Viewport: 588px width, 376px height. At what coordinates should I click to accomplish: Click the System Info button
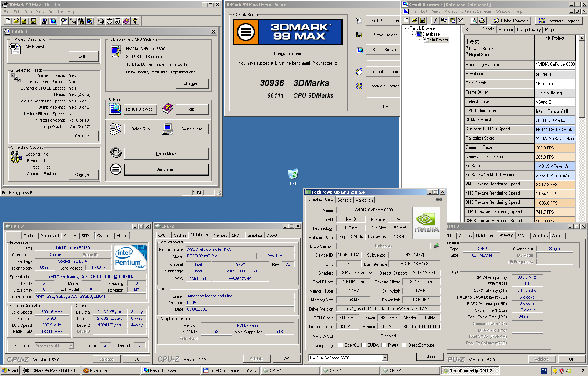192,129
